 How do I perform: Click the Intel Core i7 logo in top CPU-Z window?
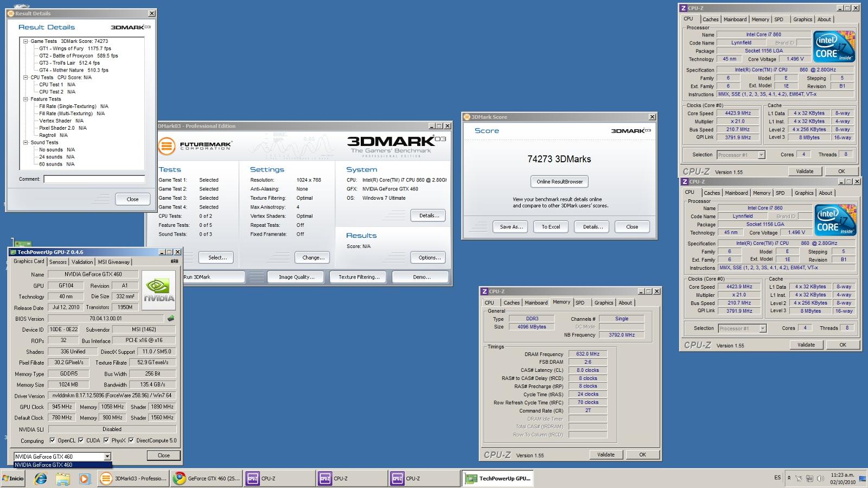coord(834,46)
